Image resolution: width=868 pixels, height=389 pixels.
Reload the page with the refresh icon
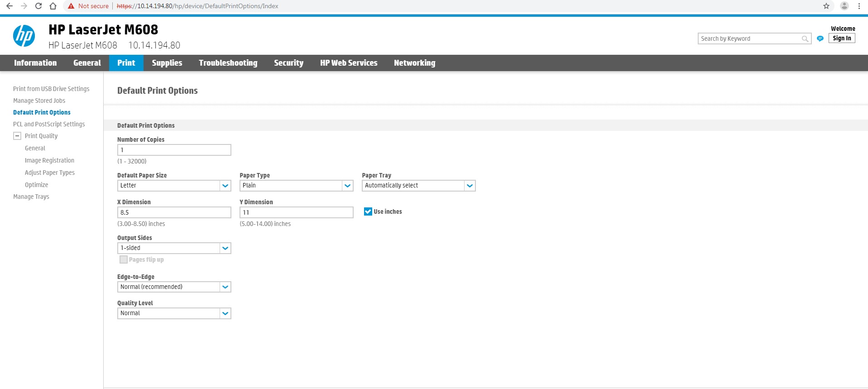pos(38,6)
